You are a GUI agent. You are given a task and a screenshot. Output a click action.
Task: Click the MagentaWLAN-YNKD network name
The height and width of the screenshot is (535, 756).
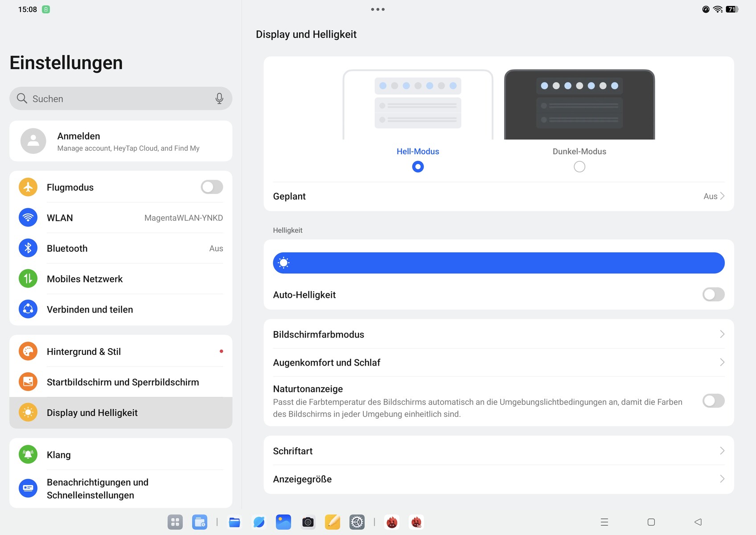[x=184, y=218]
